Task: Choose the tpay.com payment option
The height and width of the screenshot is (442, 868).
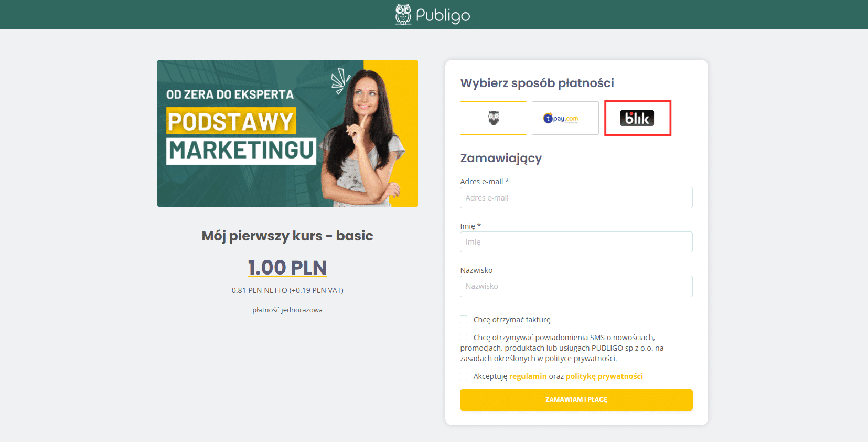Action: (x=565, y=118)
